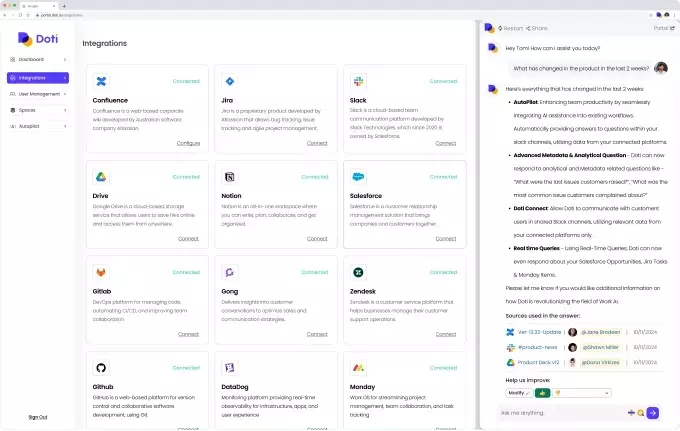
Task: Click the Connected status on Confluence card
Action: click(186, 81)
